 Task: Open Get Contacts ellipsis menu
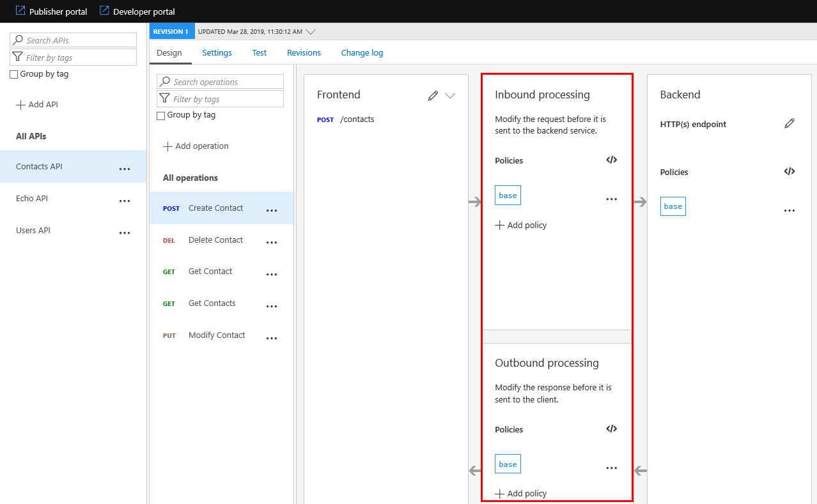click(x=272, y=307)
